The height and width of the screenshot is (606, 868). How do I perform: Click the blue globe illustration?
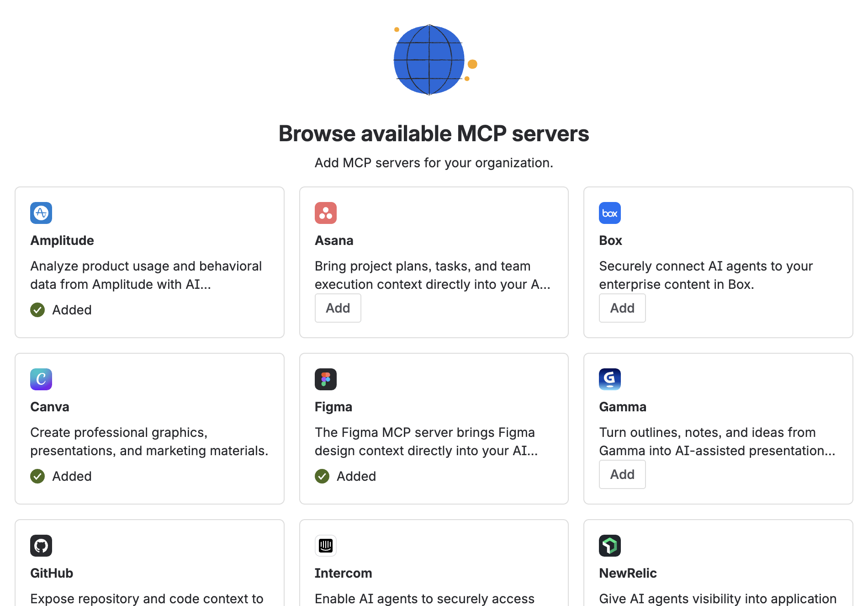(x=429, y=60)
